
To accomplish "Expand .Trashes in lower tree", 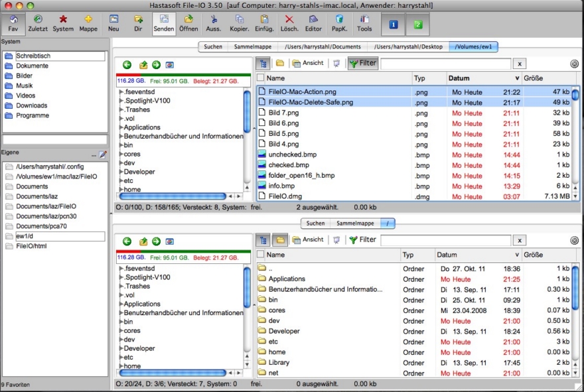I will pyautogui.click(x=121, y=287).
